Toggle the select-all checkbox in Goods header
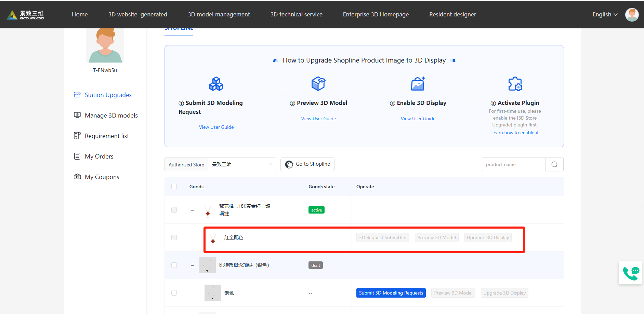This screenshot has width=644, height=314. coord(174,187)
